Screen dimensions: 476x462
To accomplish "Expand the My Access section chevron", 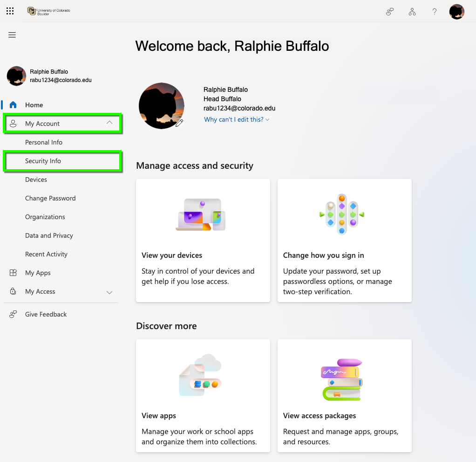I will tap(109, 292).
